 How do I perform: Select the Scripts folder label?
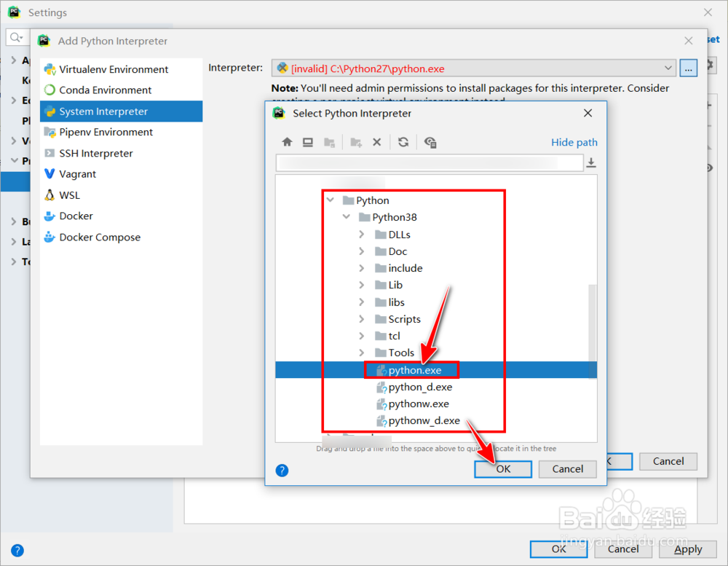(x=404, y=319)
